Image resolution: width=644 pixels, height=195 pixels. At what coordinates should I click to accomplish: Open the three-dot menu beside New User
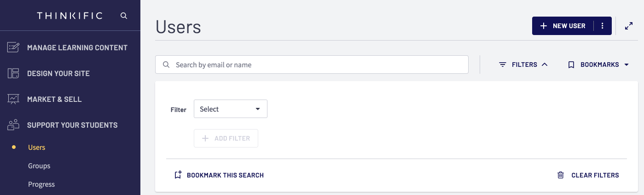[x=603, y=26]
